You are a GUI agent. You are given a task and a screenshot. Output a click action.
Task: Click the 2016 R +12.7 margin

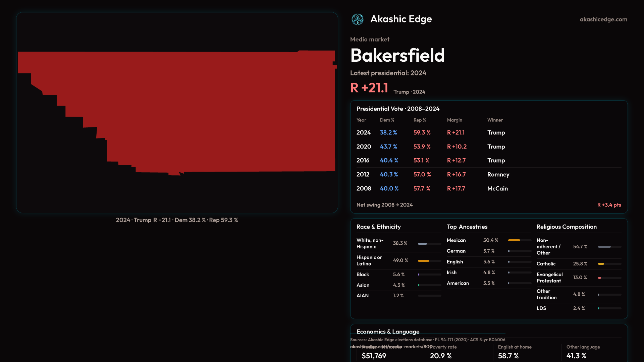(x=456, y=161)
